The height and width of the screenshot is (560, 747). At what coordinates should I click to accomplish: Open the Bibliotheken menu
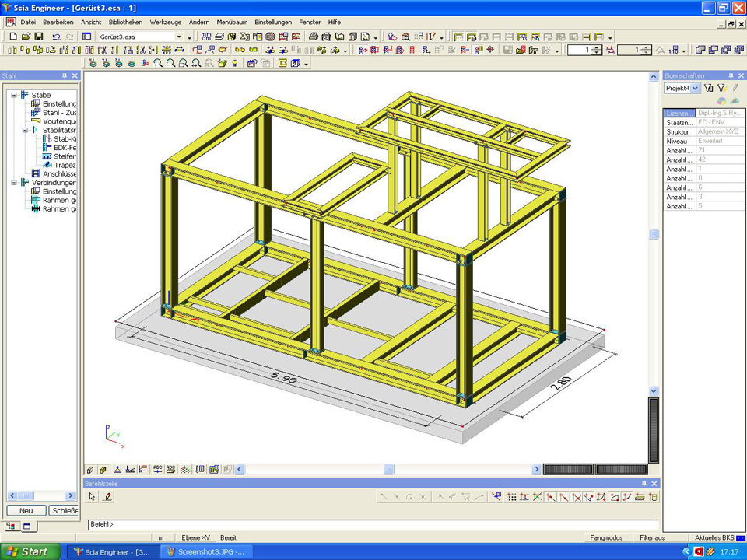click(125, 22)
